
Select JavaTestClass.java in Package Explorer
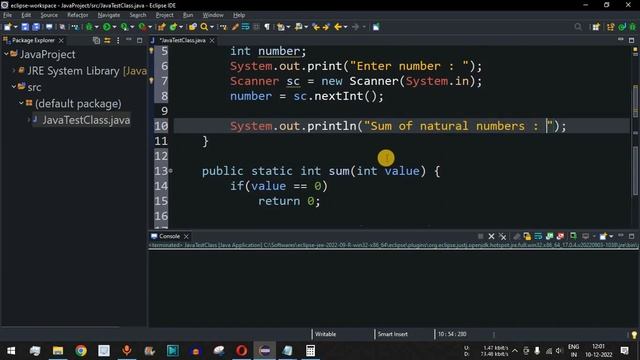pos(86,120)
